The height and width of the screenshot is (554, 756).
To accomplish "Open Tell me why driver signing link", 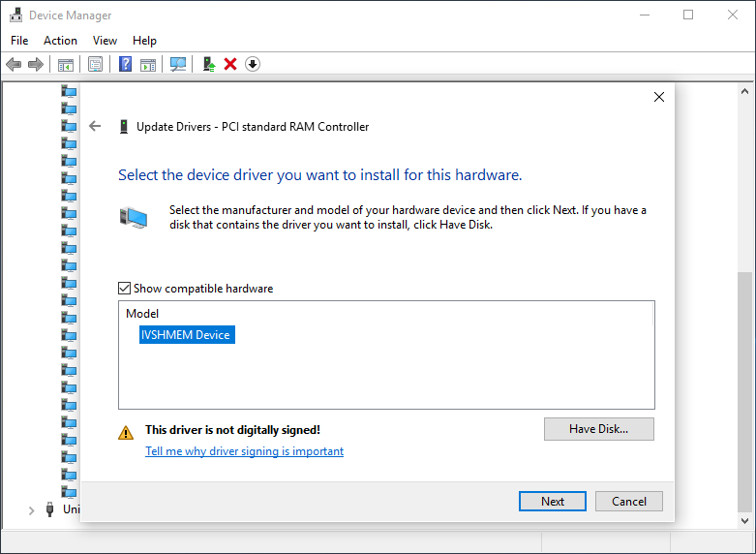I will (x=245, y=451).
